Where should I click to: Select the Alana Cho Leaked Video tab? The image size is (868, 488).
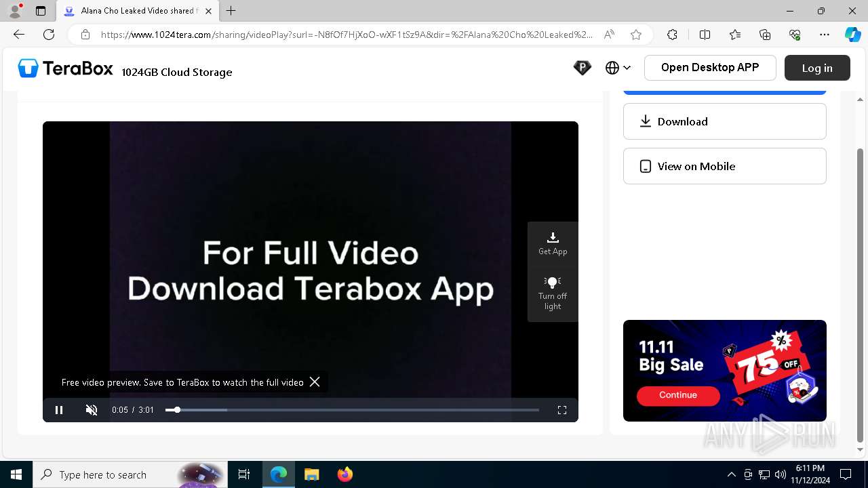click(x=138, y=11)
